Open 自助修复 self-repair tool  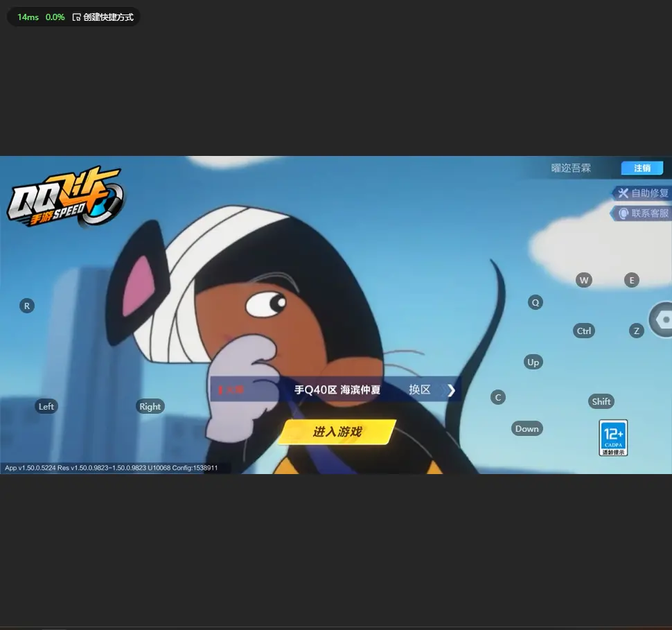click(642, 193)
